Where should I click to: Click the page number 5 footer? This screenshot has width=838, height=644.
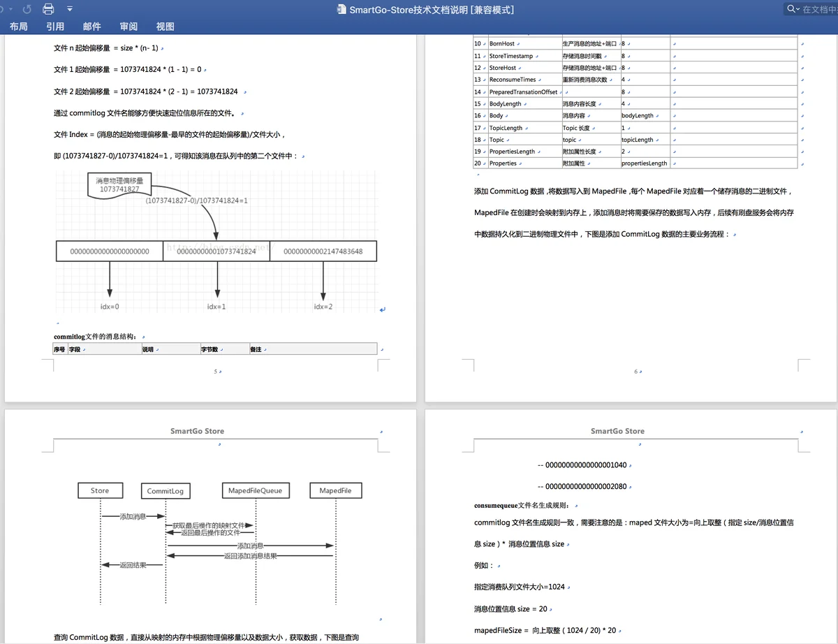coord(216,372)
